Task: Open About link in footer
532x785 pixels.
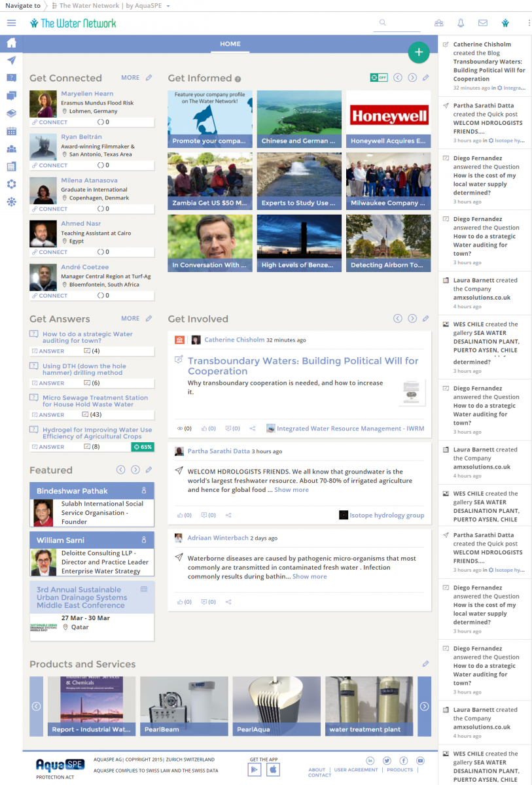Action: click(x=317, y=770)
